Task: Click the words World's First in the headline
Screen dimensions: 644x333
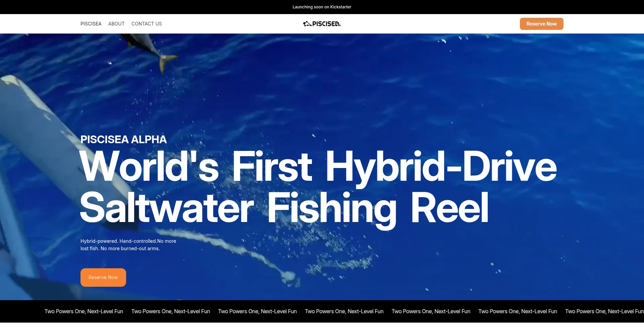Action: click(196, 166)
